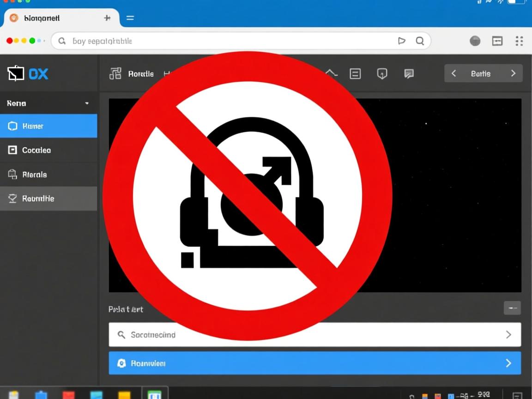
Task: Click the speech bubble comment icon
Action: click(409, 74)
